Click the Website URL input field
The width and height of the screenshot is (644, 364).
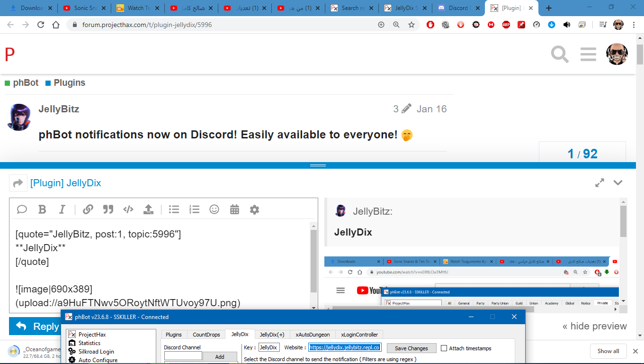[x=345, y=348]
